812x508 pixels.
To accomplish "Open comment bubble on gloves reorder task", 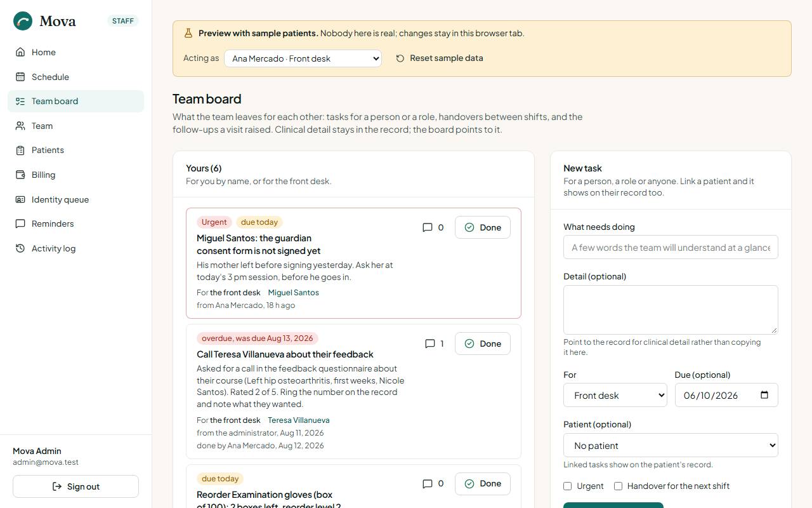I will pos(428,484).
